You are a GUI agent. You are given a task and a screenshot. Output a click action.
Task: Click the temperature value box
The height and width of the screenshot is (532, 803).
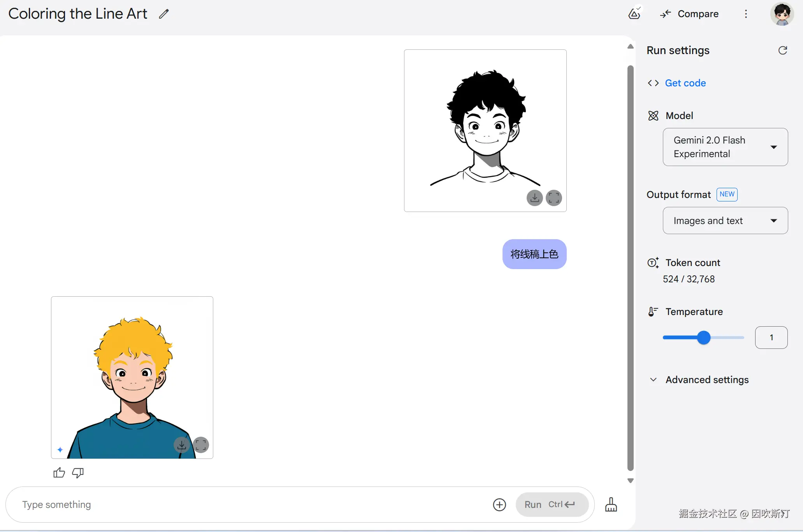[x=771, y=338]
